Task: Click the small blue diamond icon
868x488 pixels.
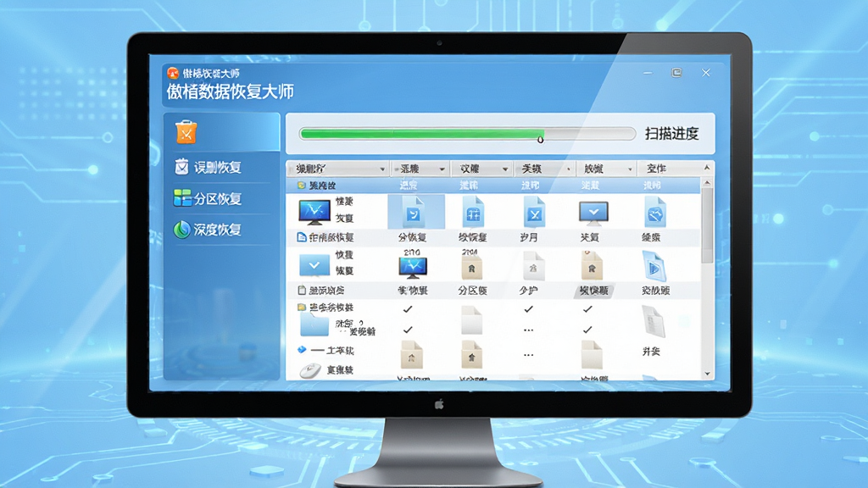Action: click(302, 350)
